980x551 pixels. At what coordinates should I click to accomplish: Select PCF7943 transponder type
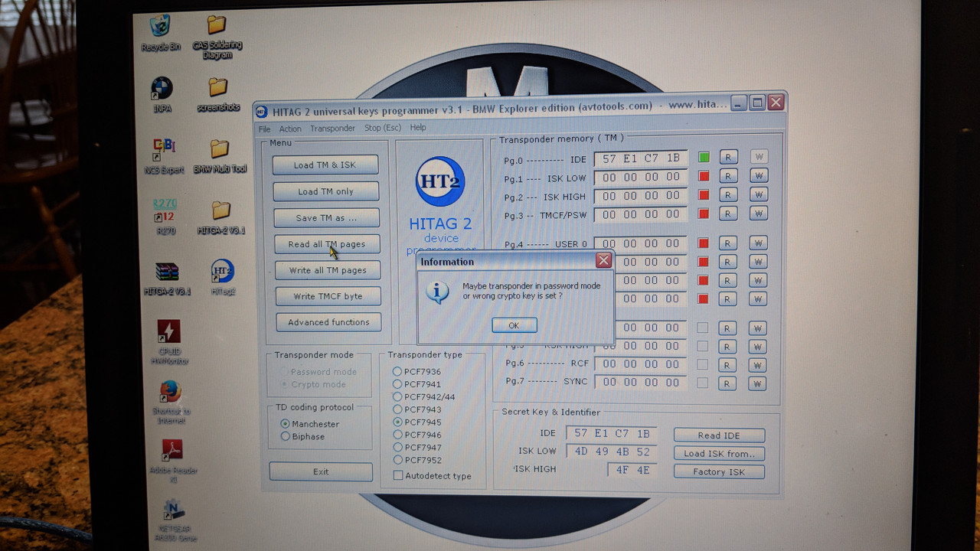pyautogui.click(x=417, y=409)
